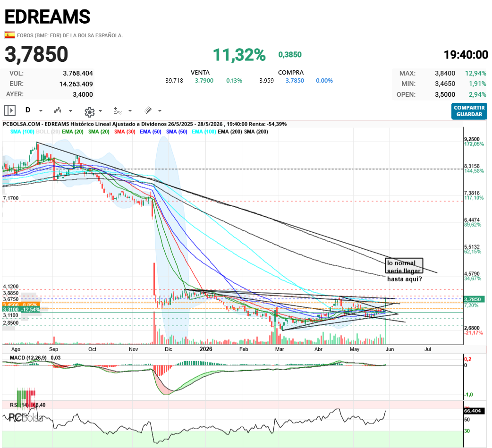492x448 pixels.
Task: Toggle the EMA (200) indicator label
Action: click(230, 132)
